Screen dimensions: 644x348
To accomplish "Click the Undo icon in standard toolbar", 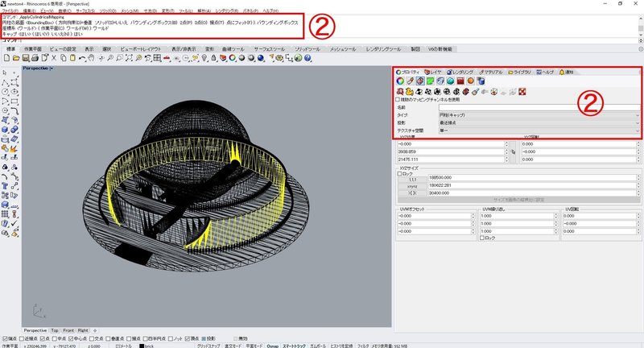I will [x=81, y=59].
